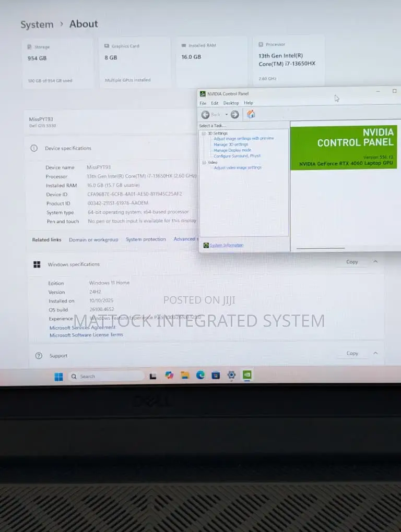Click the System Information icon in NVIDIA panel
The height and width of the screenshot is (532, 401).
point(206,245)
